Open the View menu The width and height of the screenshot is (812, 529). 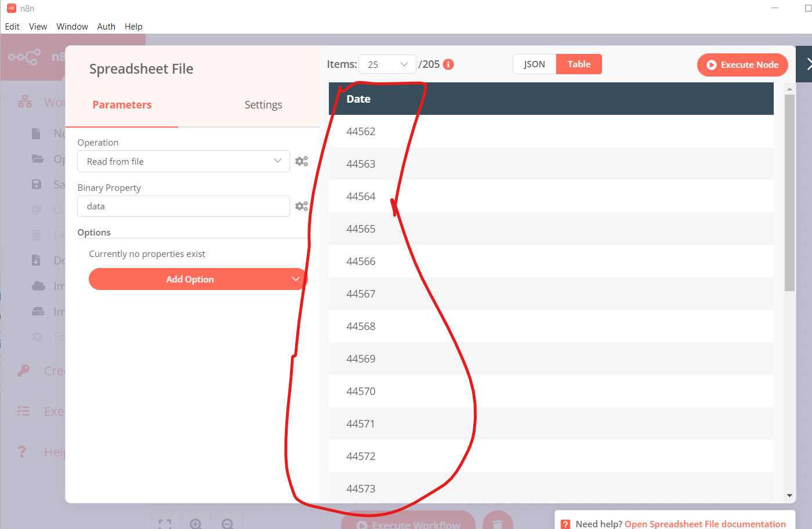click(38, 27)
